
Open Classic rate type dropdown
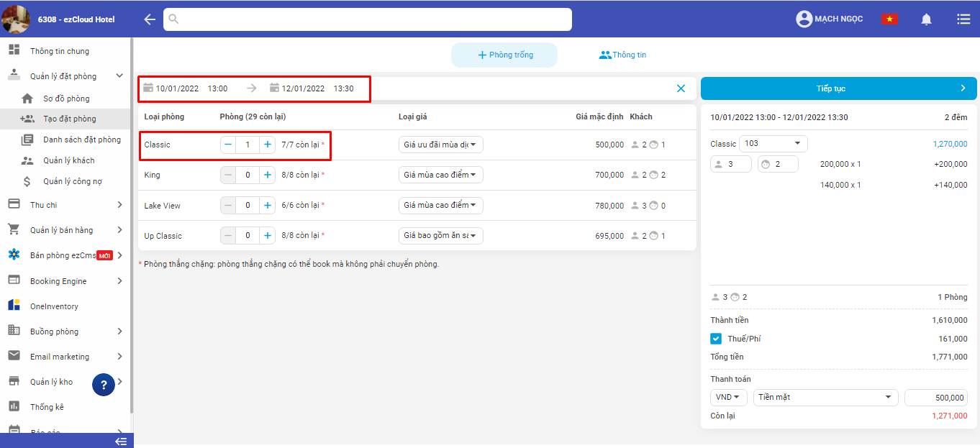coord(440,145)
